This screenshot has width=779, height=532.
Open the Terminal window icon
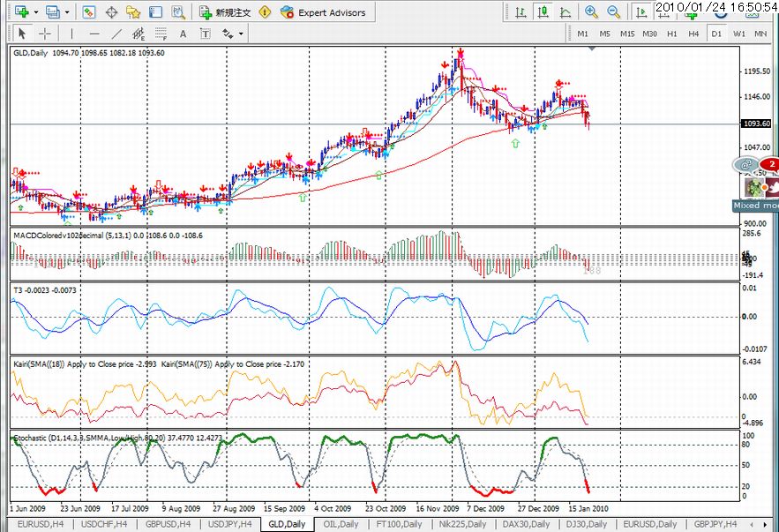pos(155,12)
